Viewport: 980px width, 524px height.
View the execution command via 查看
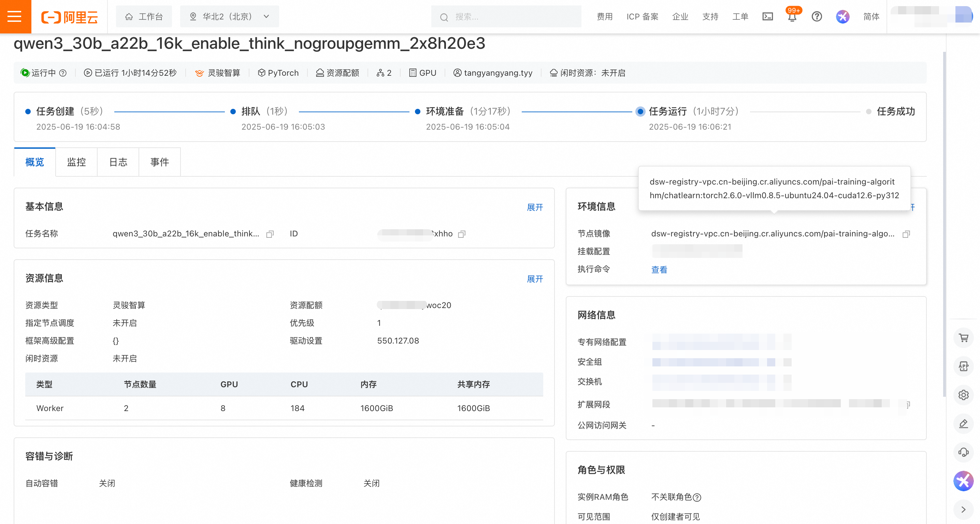pyautogui.click(x=659, y=270)
